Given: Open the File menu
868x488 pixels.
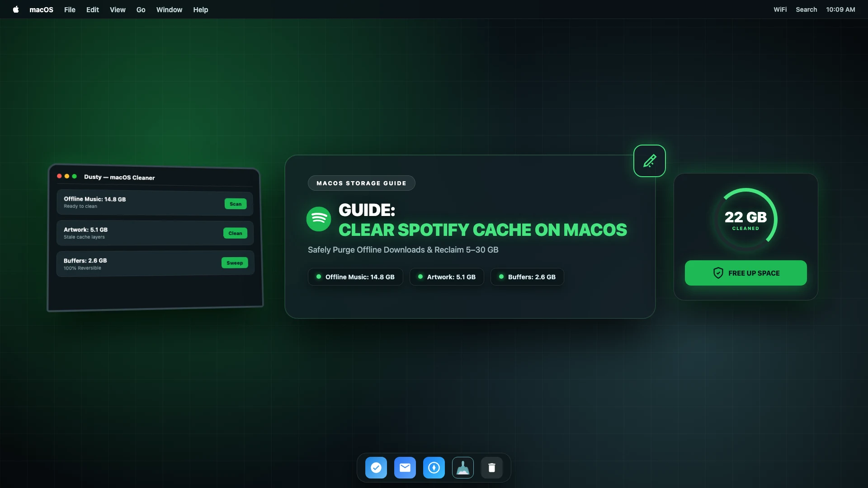Looking at the screenshot, I should pos(70,9).
